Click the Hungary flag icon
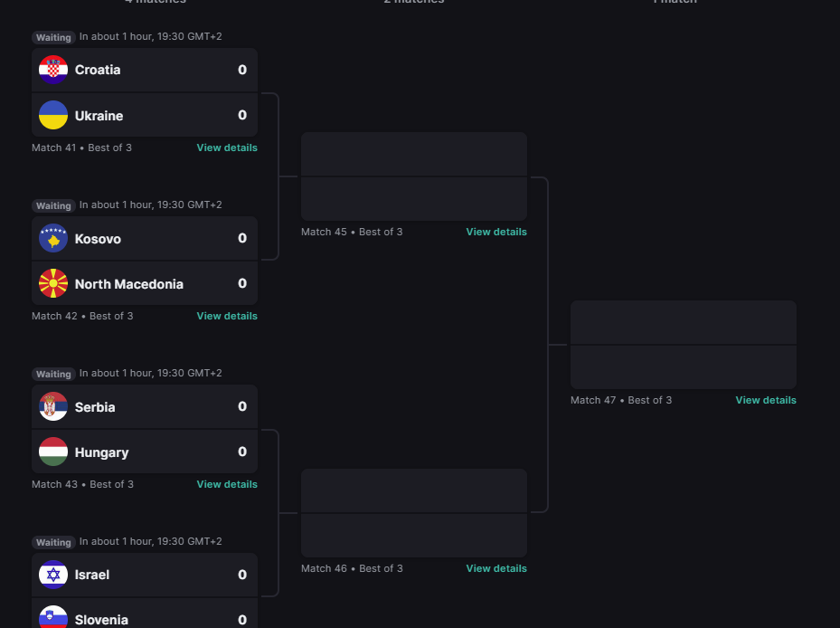The image size is (840, 628). (53, 452)
